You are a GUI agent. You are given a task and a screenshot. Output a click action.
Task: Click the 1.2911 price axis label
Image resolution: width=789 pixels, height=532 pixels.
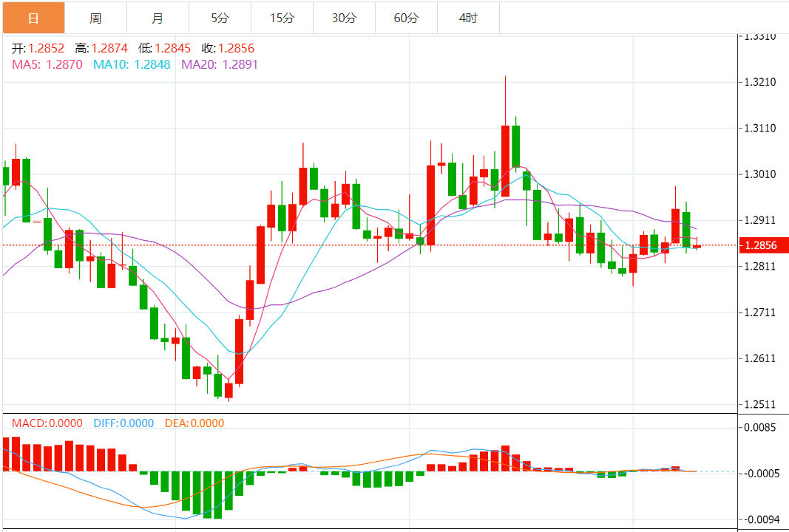click(760, 220)
